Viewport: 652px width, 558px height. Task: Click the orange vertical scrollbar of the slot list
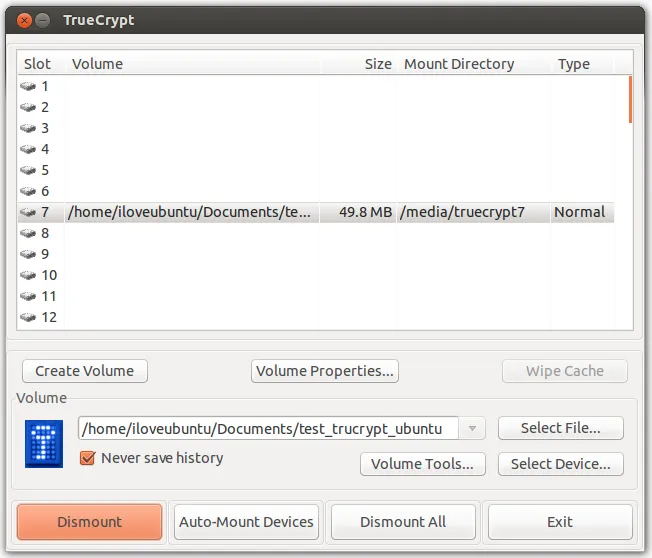click(630, 99)
